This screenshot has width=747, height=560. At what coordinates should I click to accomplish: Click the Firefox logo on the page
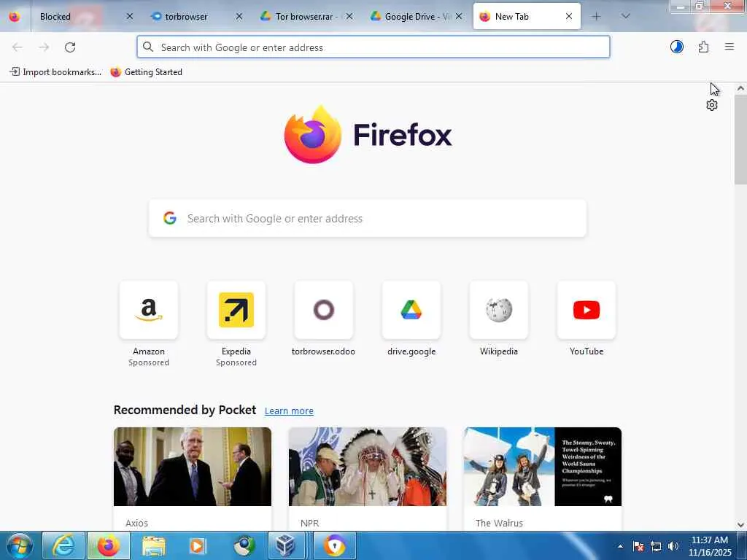tap(368, 135)
